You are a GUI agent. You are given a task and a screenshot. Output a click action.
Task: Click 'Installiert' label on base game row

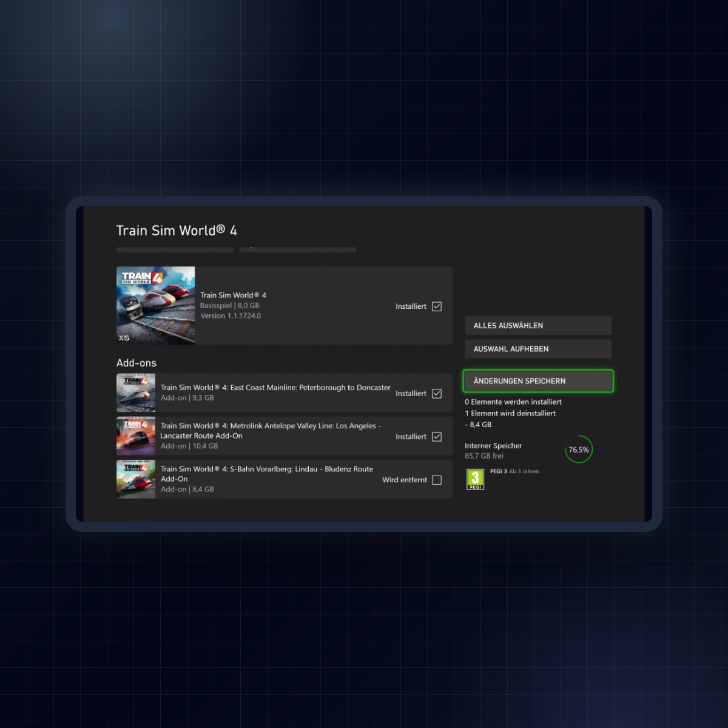411,306
